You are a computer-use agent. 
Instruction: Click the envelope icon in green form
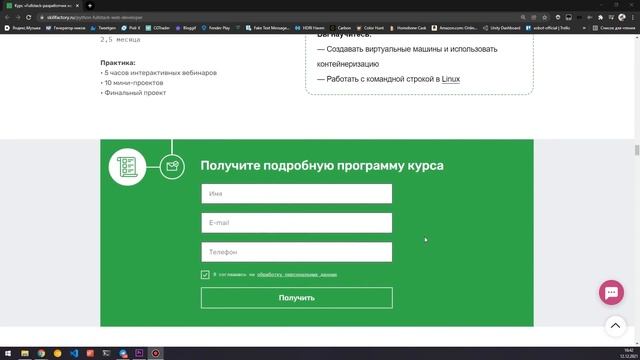tap(172, 167)
